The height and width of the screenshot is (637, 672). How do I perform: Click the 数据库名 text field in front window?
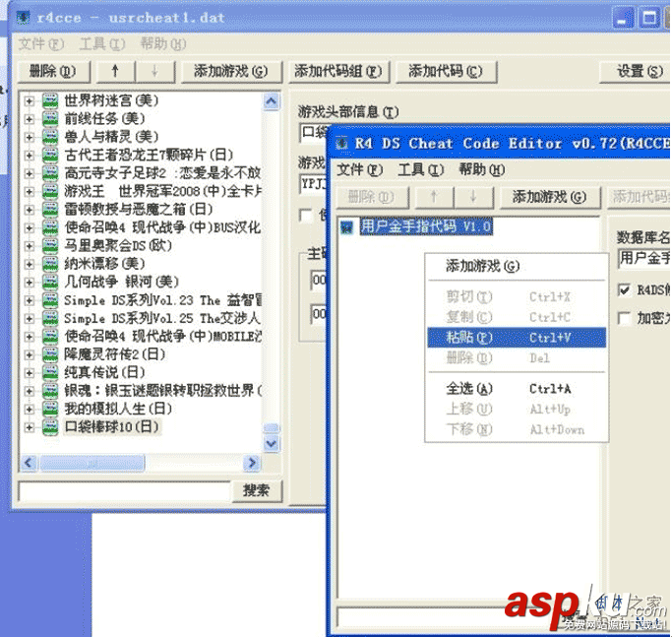[643, 259]
